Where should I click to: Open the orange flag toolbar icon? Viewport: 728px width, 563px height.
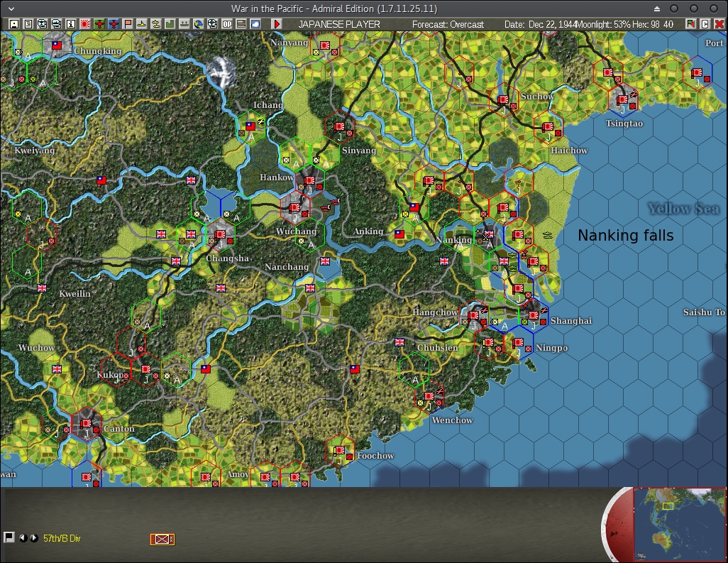tap(128, 23)
